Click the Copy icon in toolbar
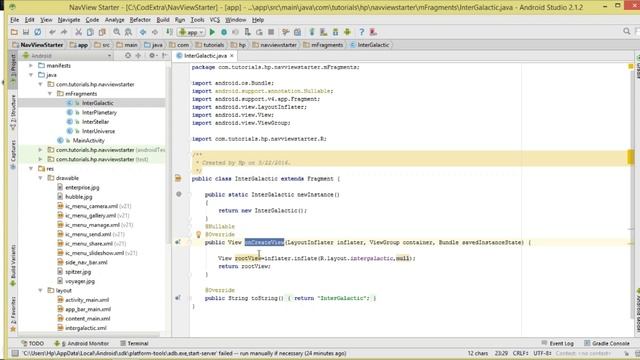 tap(90, 32)
